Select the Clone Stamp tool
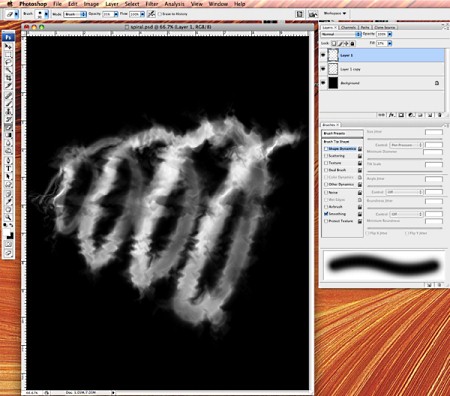 (8, 111)
